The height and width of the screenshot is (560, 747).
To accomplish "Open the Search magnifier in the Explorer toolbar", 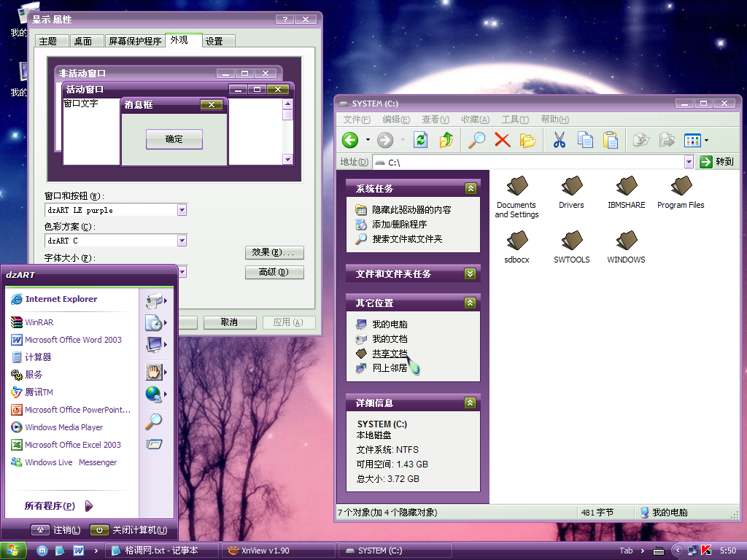I will [476, 140].
